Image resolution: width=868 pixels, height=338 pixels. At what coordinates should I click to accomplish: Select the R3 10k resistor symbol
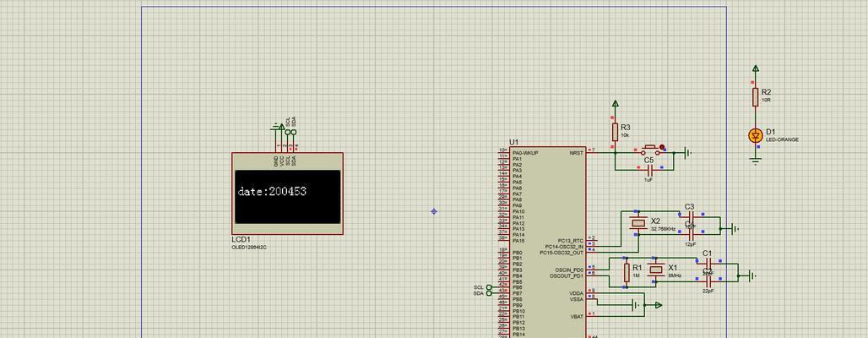pos(615,133)
